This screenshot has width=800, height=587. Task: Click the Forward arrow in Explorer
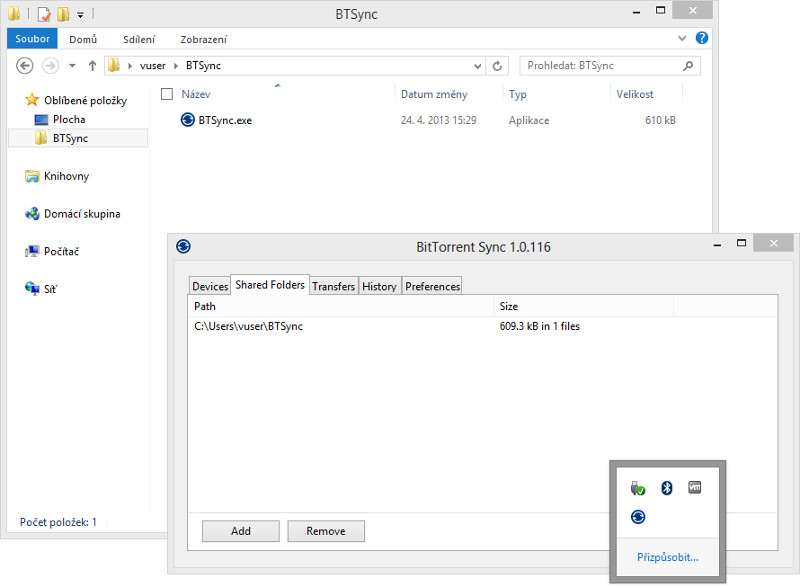(x=50, y=65)
